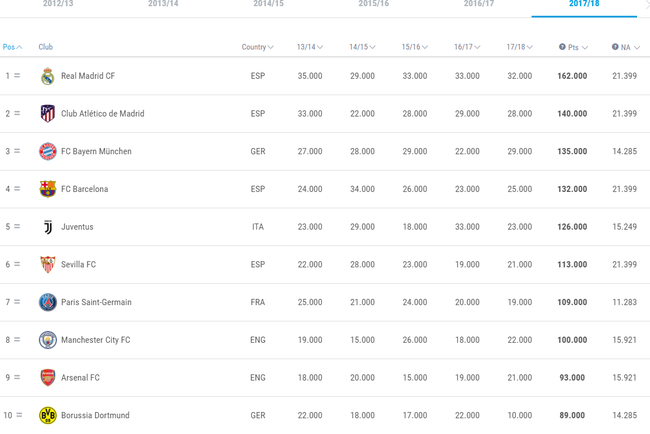The image size is (650, 434).
Task: Open Paris Saint-Germain club link
Action: [96, 302]
